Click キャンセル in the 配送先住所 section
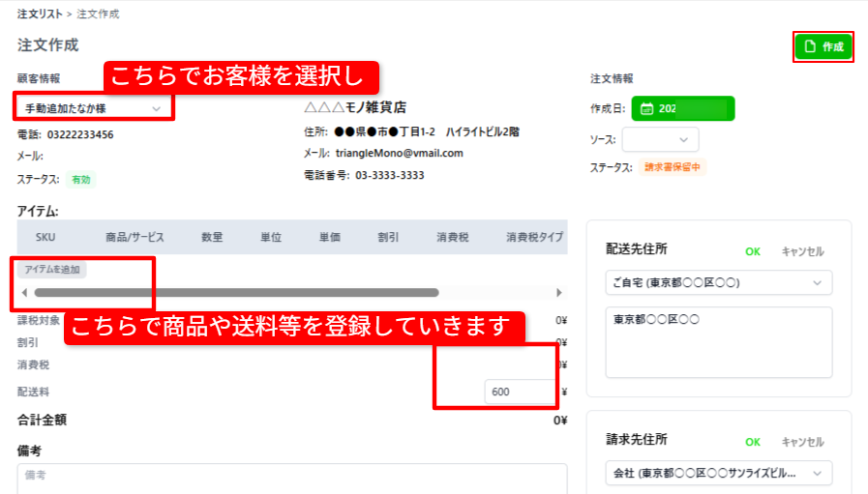 [802, 251]
